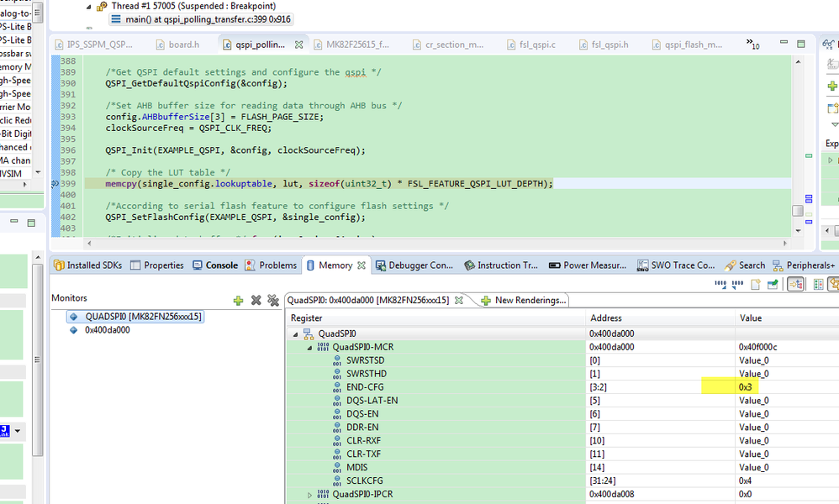Click the memcpy line 399 in editor
Screen dimensions: 839x504
[x=329, y=184]
